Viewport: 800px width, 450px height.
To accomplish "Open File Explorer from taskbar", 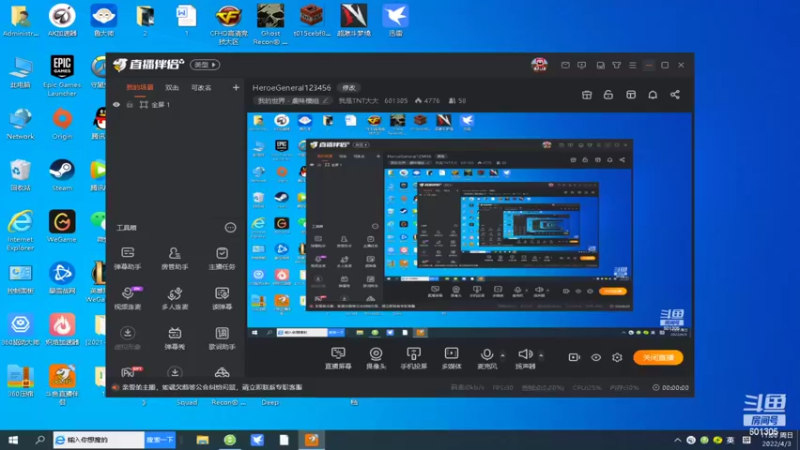I will click(x=203, y=440).
